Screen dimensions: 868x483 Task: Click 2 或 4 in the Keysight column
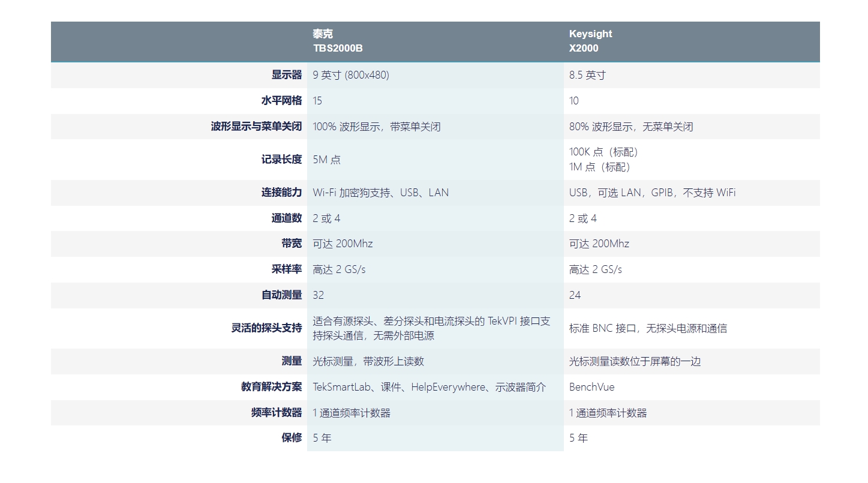pos(583,218)
